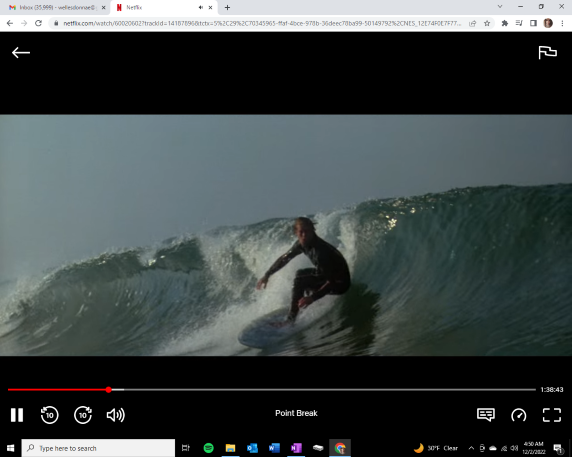The width and height of the screenshot is (572, 457).
Task: Switch to the Gmail Inbox tab
Action: click(55, 7)
